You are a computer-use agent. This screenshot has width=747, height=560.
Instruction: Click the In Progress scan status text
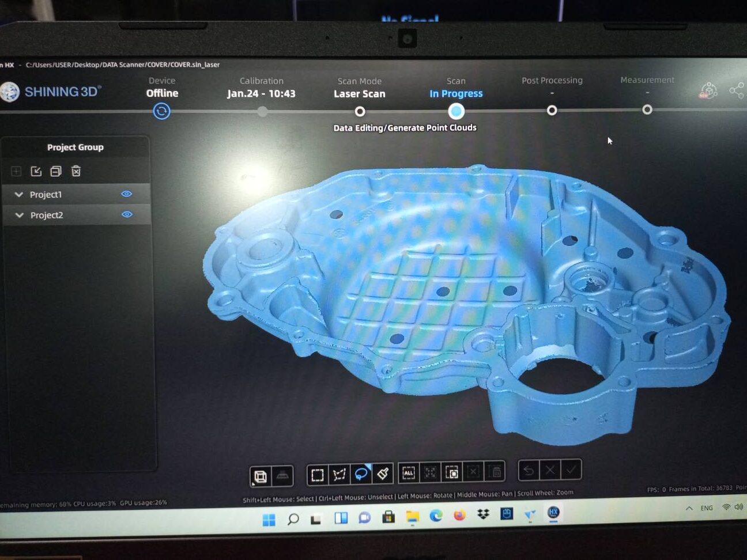(x=456, y=93)
